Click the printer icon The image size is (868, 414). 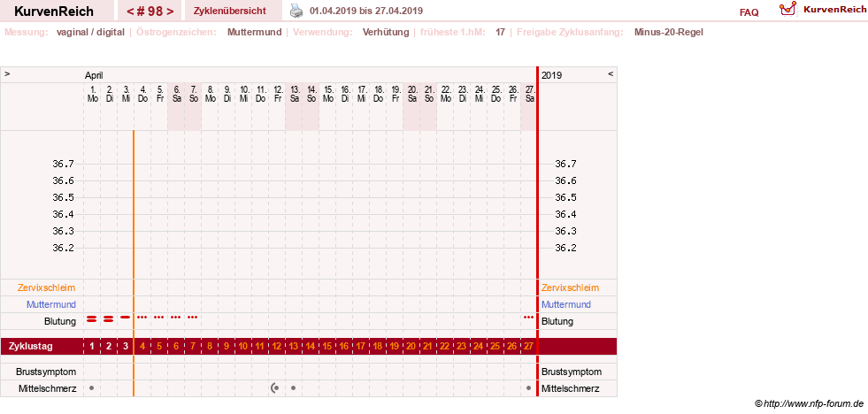[296, 11]
